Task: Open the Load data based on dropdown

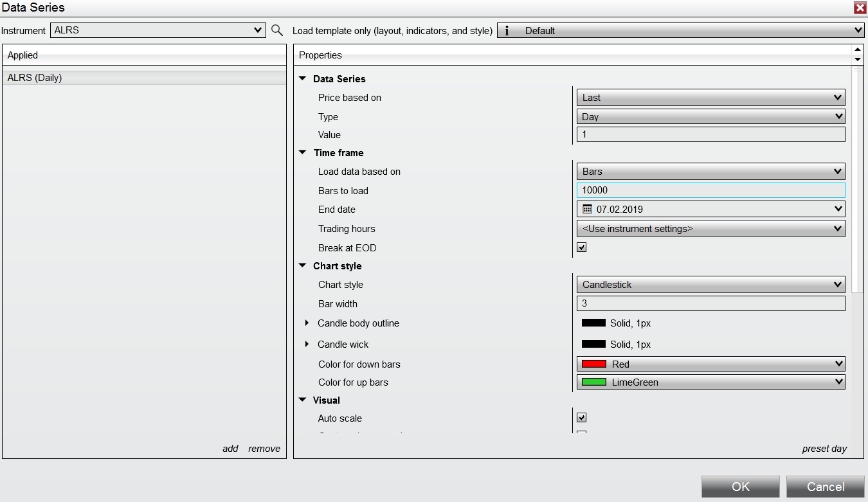Action: (710, 172)
